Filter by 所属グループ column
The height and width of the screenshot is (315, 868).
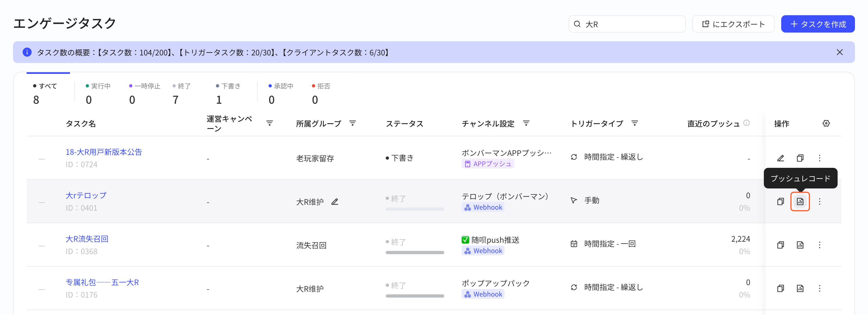point(352,123)
